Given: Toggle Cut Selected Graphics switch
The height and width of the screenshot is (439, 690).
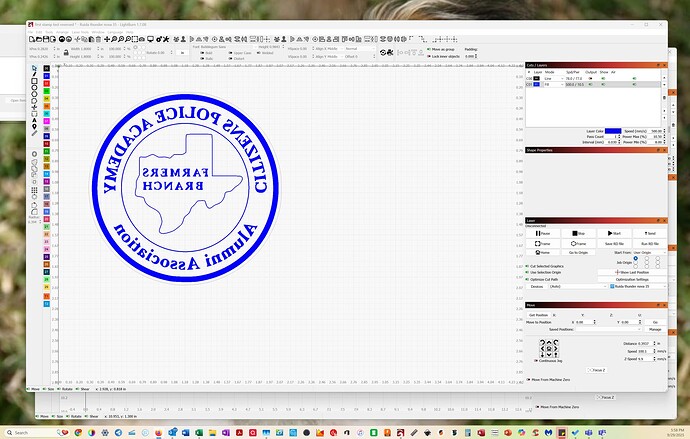Looking at the screenshot, I should [x=527, y=264].
